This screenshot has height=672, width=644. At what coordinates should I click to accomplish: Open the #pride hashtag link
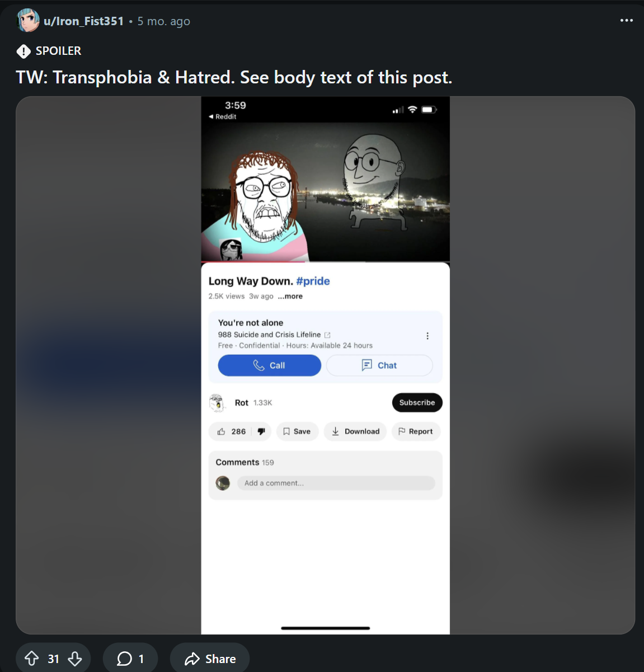[x=313, y=281]
